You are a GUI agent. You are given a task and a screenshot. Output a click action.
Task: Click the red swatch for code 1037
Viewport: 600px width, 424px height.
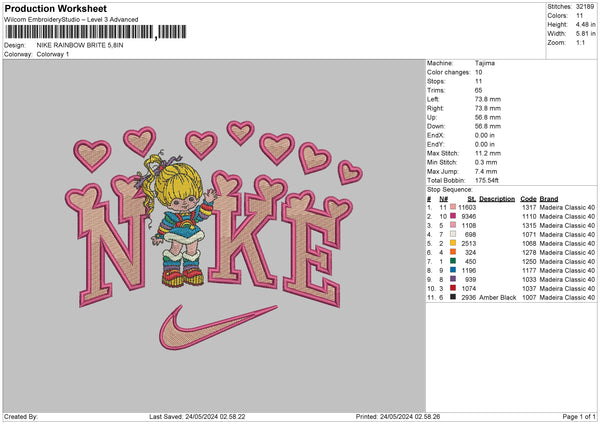point(453,288)
